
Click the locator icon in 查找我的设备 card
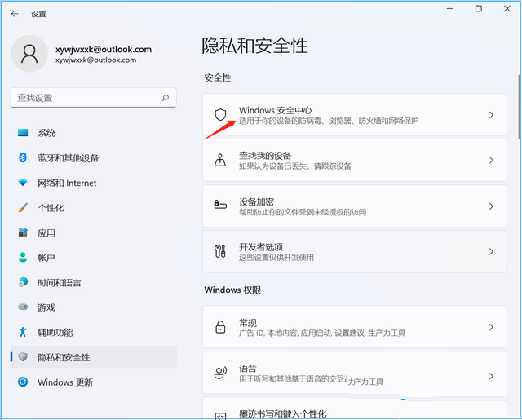pos(220,160)
